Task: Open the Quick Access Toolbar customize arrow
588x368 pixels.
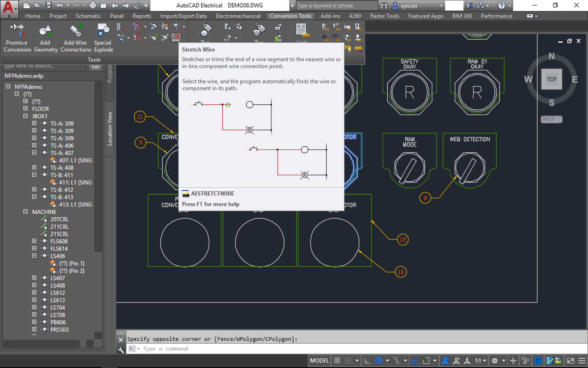Action: pos(146,5)
